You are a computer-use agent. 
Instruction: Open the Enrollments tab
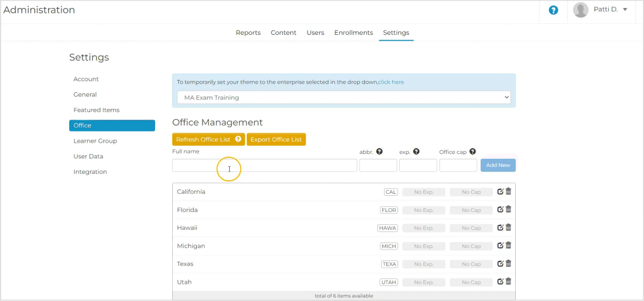(353, 33)
